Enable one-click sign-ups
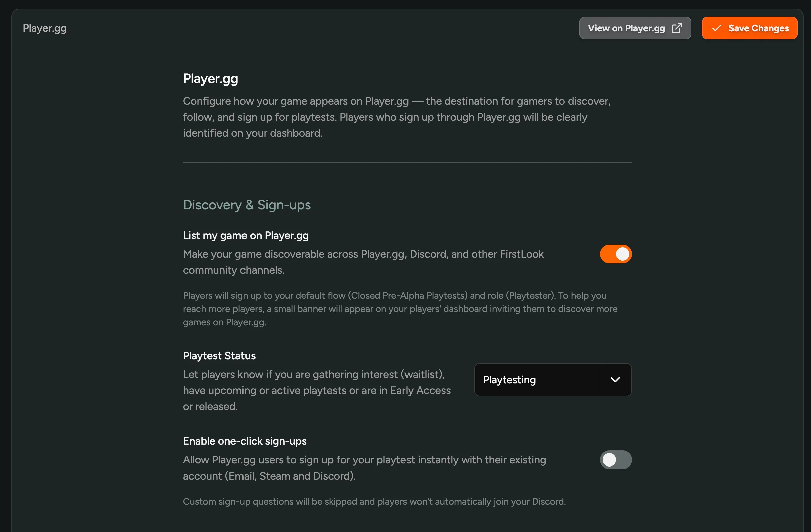The height and width of the screenshot is (532, 811). 615,459
